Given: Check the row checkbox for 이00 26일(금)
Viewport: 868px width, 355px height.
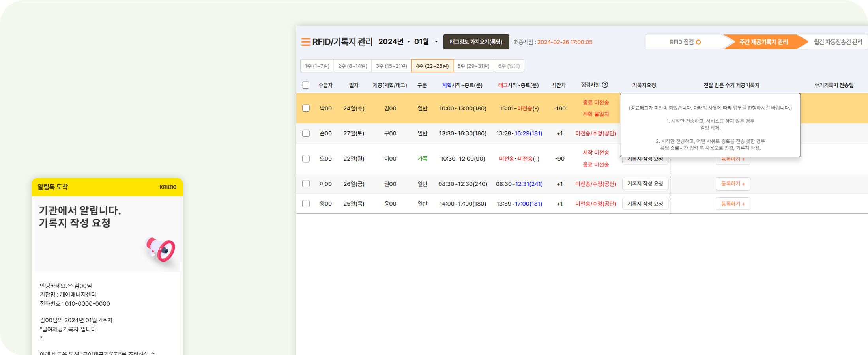Looking at the screenshot, I should click(306, 184).
